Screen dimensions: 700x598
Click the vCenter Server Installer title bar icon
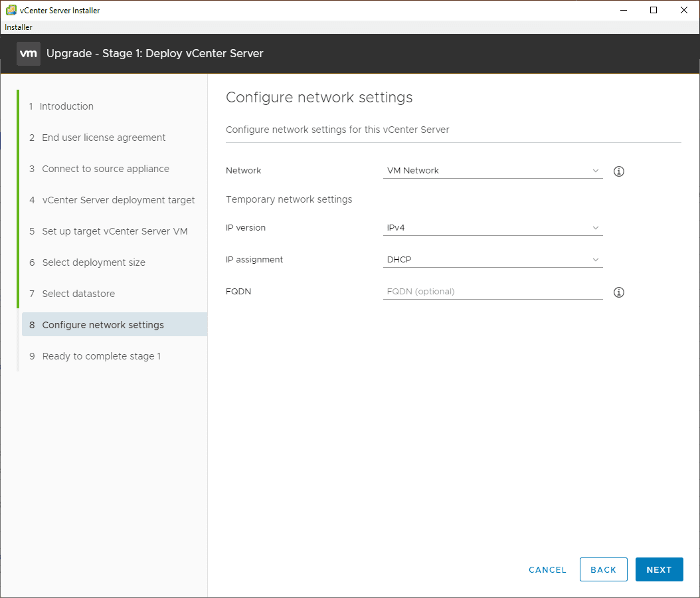11,11
